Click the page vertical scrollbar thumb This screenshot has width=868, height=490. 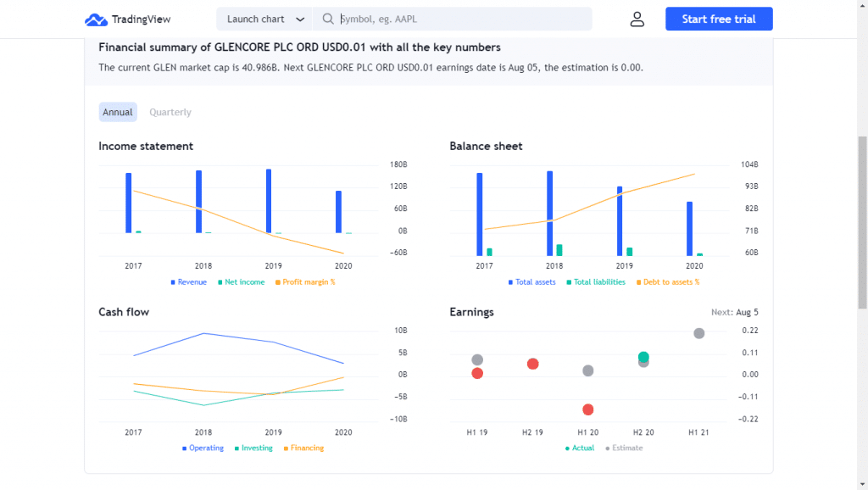pyautogui.click(x=862, y=223)
